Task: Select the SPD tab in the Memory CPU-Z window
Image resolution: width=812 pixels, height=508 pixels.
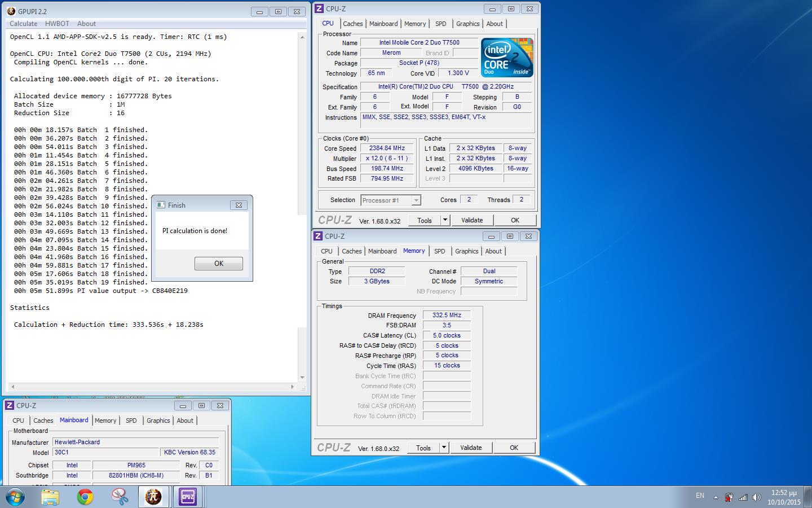Action: (x=440, y=251)
